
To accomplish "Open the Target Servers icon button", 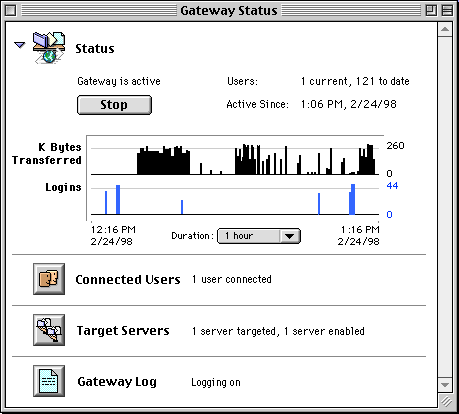I will tap(49, 330).
